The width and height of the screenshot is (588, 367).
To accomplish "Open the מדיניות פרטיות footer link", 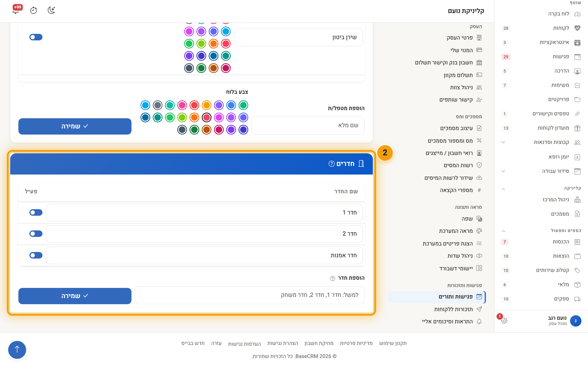I will point(356,343).
